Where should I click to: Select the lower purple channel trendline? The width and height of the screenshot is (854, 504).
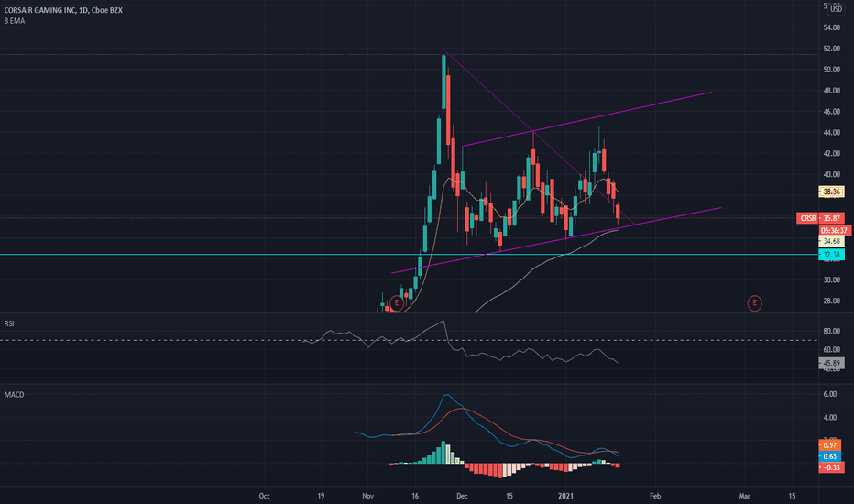556,240
